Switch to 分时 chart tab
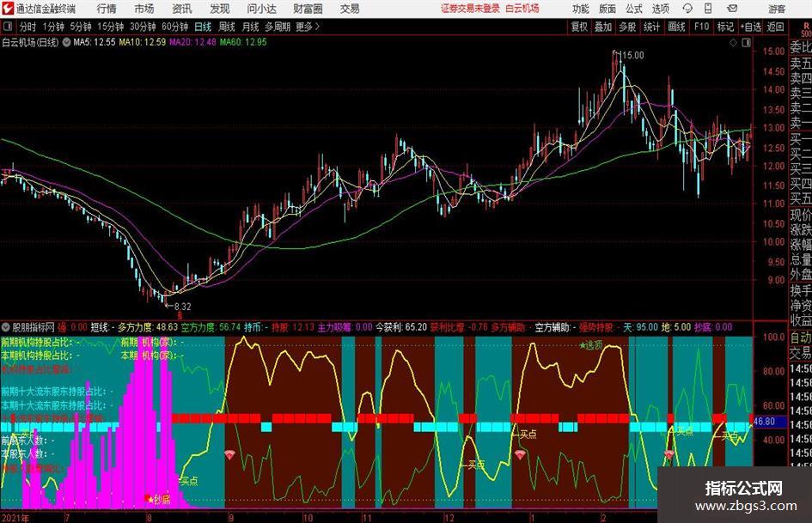 (x=27, y=27)
